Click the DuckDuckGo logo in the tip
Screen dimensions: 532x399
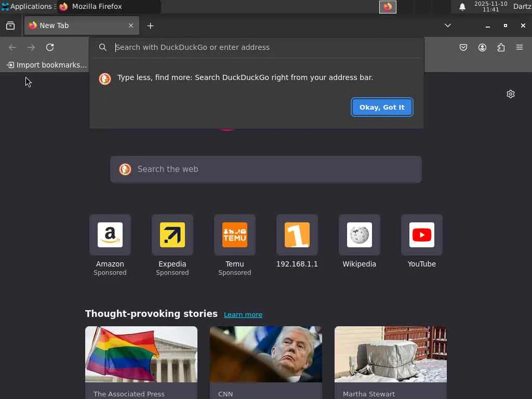[x=105, y=78]
